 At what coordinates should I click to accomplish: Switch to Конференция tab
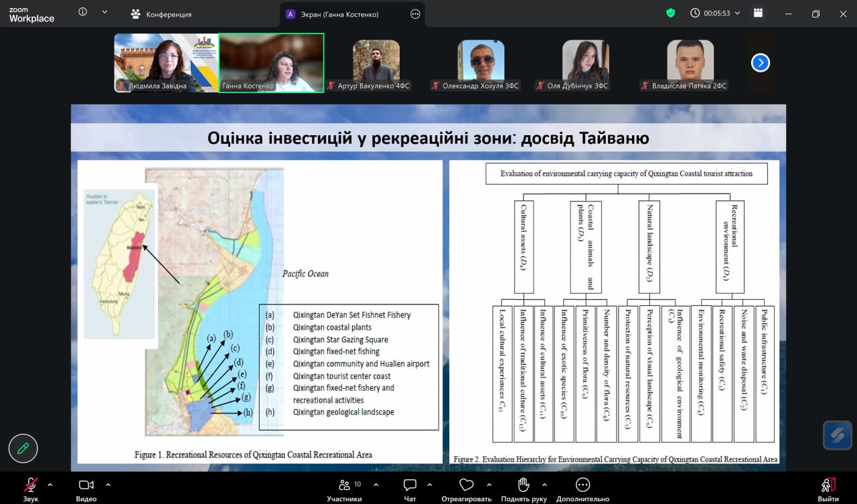(x=161, y=14)
